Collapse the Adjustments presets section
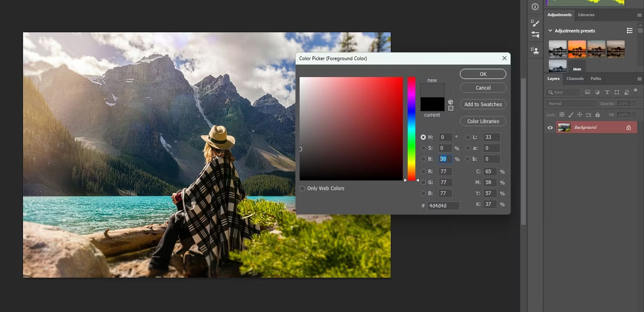The height and width of the screenshot is (312, 644). 550,31
